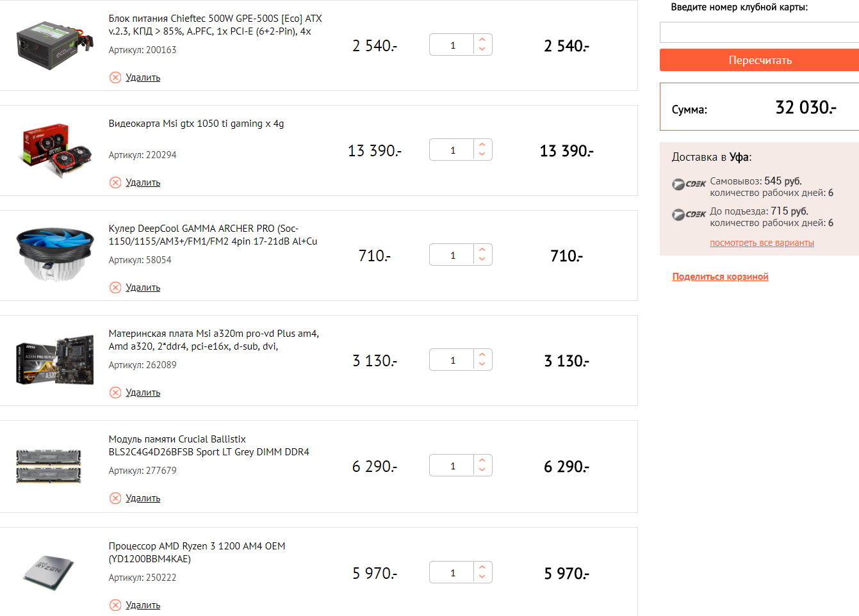The width and height of the screenshot is (859, 616).
Task: Increase quantity of Crucial Ballistix memory module
Action: click(x=482, y=460)
